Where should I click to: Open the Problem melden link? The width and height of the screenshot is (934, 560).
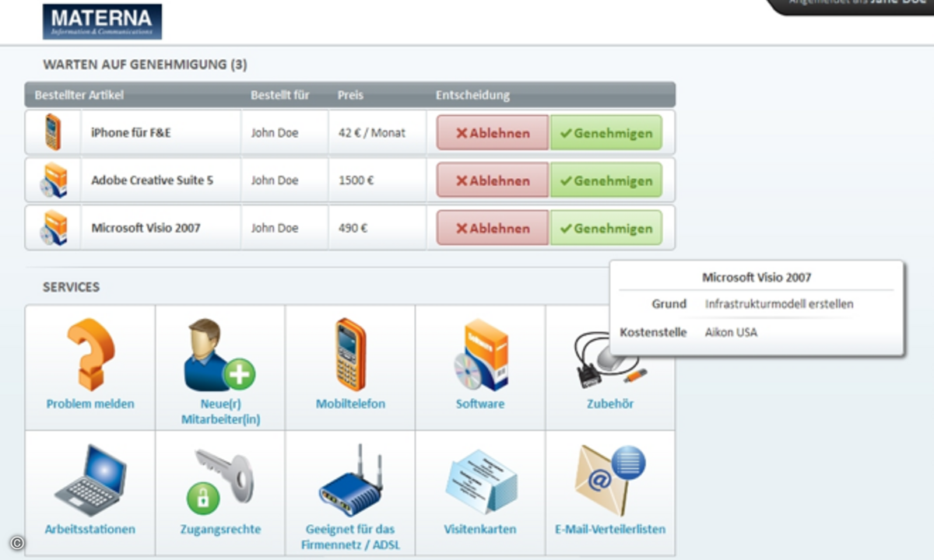click(90, 404)
